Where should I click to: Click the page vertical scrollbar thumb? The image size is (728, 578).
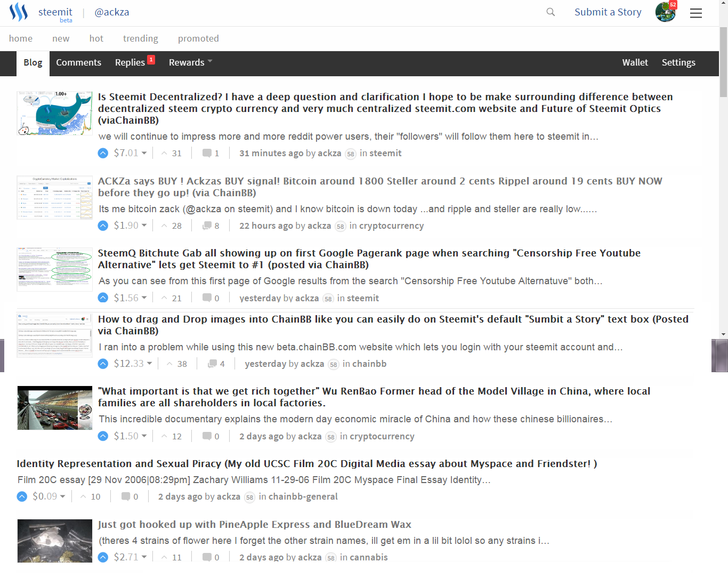coord(723,61)
